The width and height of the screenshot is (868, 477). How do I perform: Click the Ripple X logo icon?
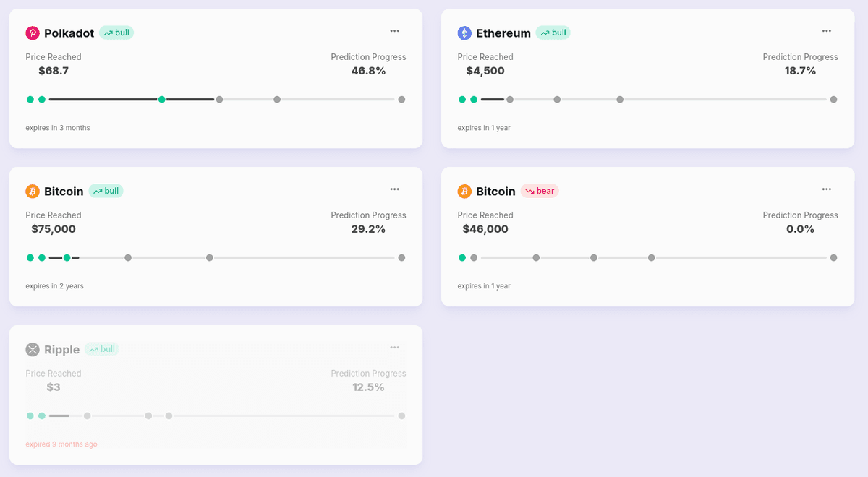pos(33,350)
